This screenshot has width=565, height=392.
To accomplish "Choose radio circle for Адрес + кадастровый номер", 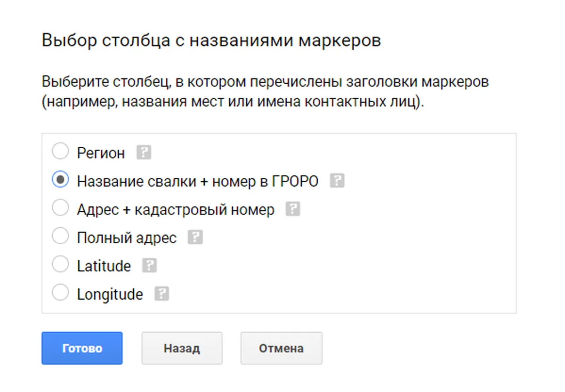I will [x=60, y=208].
